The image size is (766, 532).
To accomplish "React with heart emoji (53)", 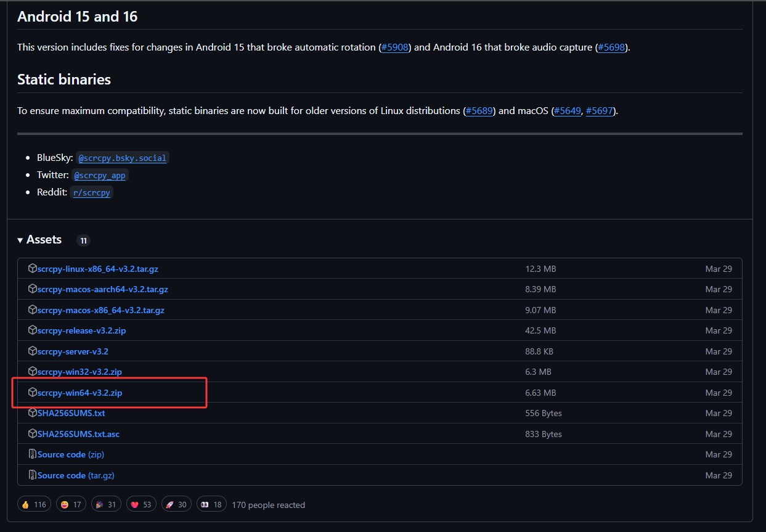I will point(141,504).
